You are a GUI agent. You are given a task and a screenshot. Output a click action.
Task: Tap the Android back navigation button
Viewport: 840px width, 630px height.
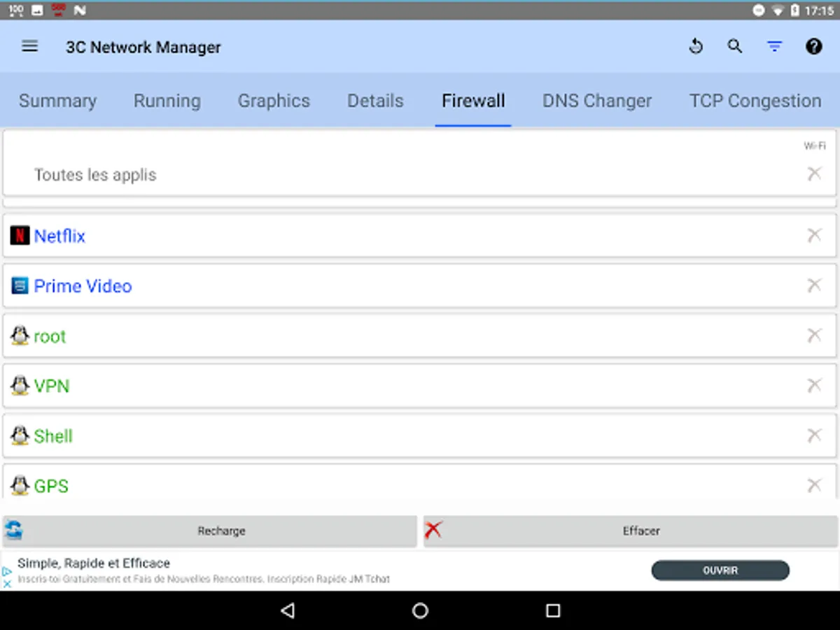(x=287, y=610)
